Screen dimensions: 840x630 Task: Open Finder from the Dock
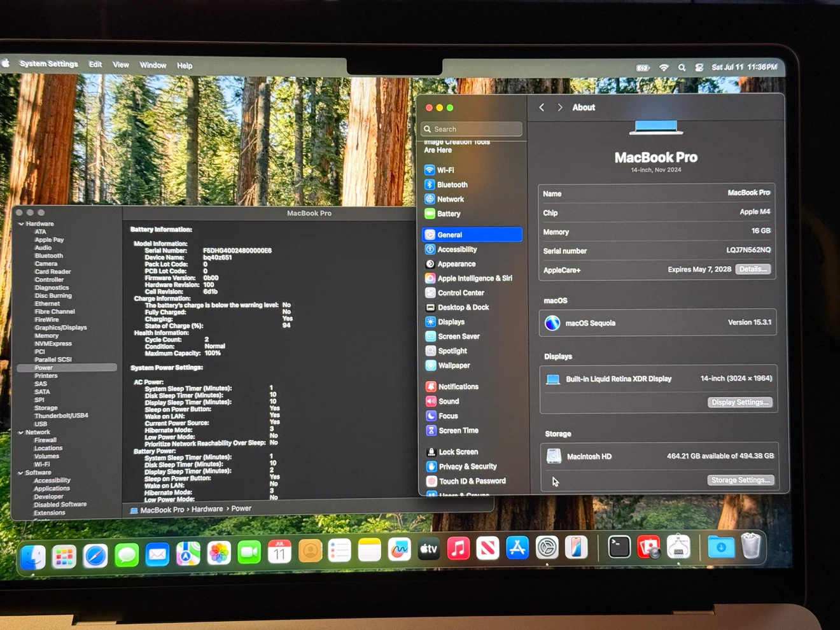tap(33, 557)
